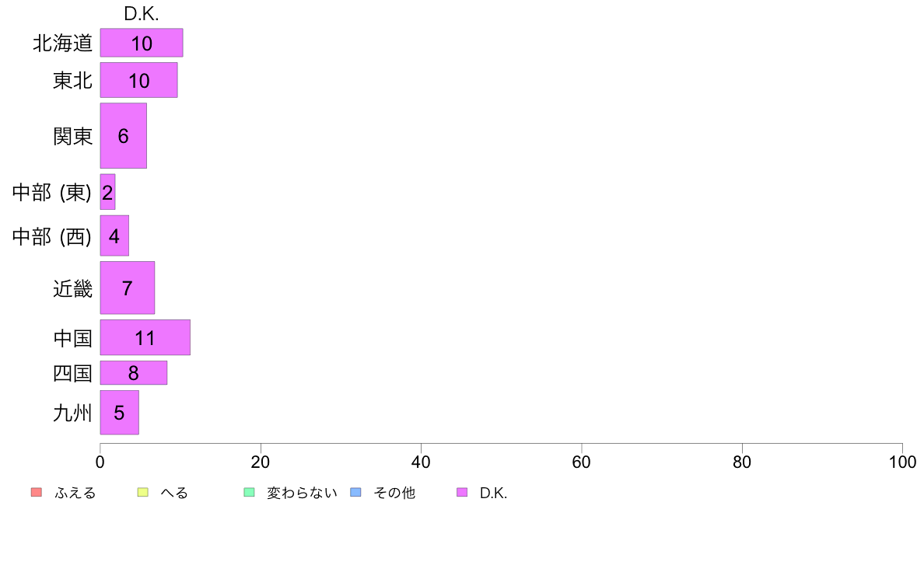Select the 近畿 bar showing 7
Image resolution: width=924 pixels, height=572 pixels.
[x=128, y=288]
